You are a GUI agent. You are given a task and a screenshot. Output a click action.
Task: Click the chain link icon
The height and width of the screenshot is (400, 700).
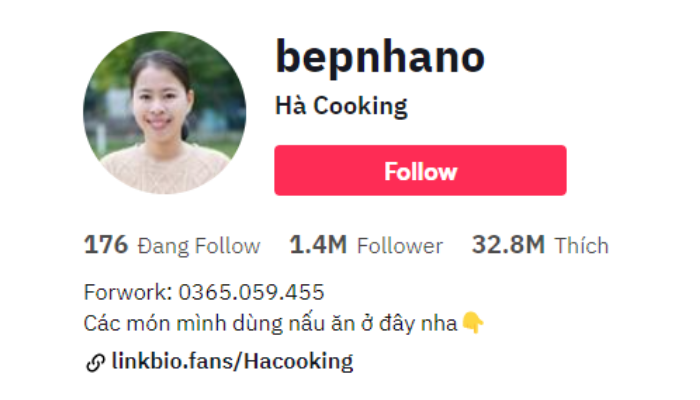pos(95,362)
